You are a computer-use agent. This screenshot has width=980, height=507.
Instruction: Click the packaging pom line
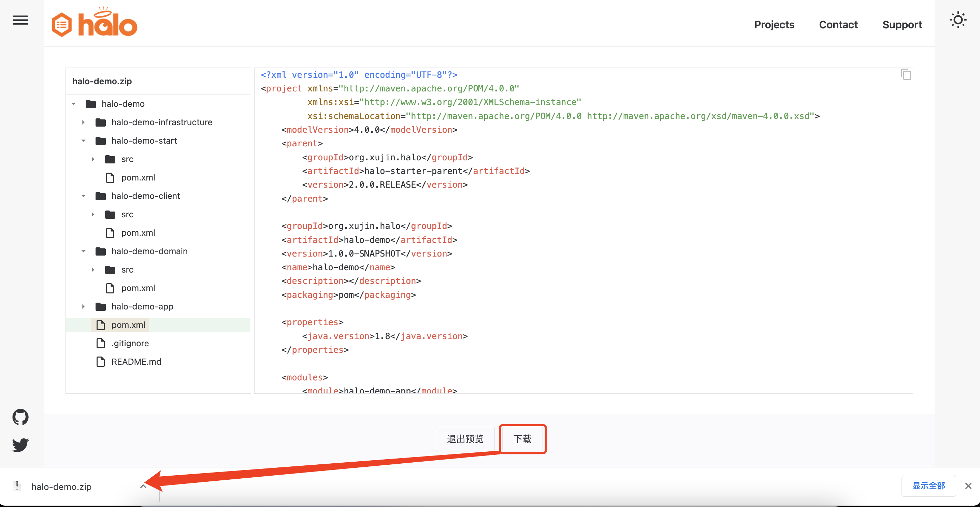pyautogui.click(x=348, y=295)
